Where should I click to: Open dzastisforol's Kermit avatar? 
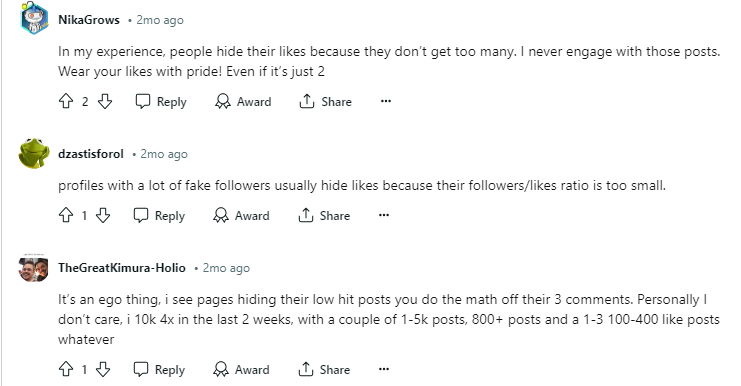point(34,154)
